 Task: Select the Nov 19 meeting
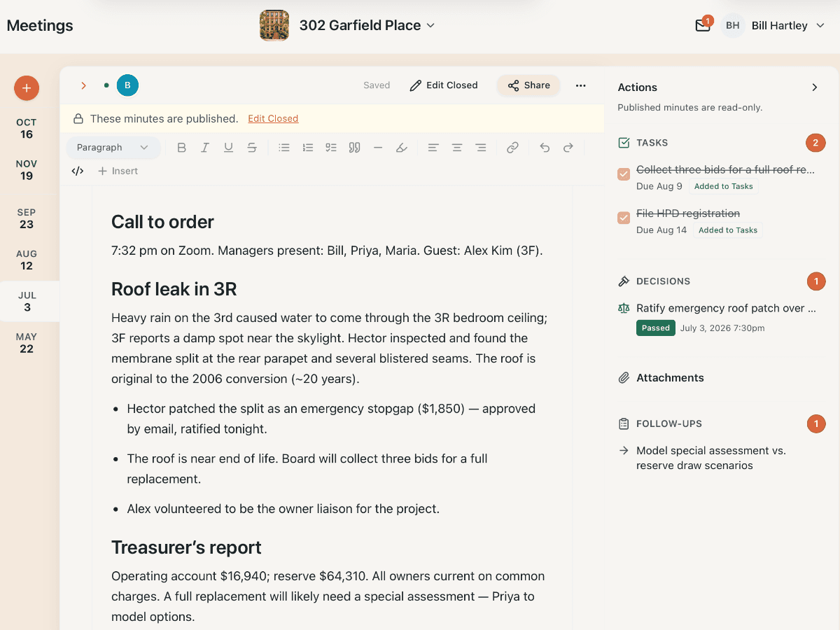coord(27,170)
